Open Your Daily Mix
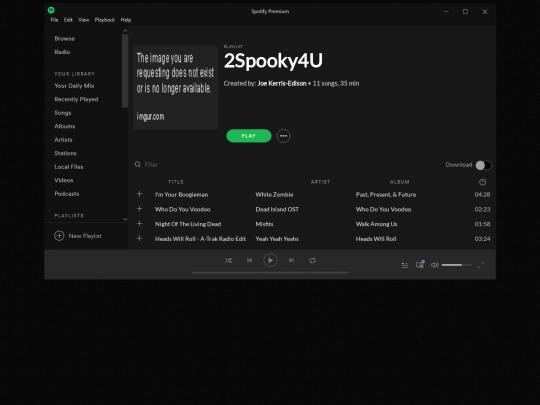540x405 pixels. point(74,86)
